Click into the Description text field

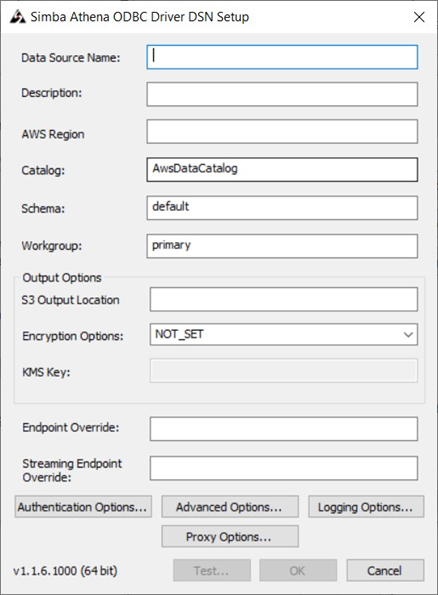coord(282,94)
